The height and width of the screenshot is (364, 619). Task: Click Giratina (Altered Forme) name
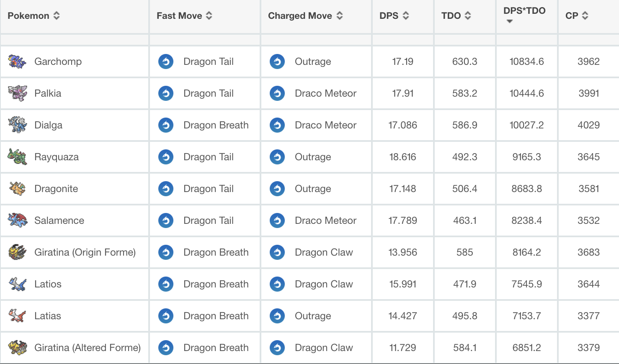point(87,348)
